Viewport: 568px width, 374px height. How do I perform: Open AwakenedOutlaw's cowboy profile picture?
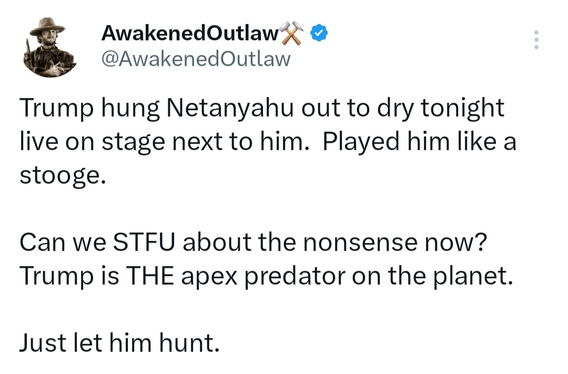point(49,47)
